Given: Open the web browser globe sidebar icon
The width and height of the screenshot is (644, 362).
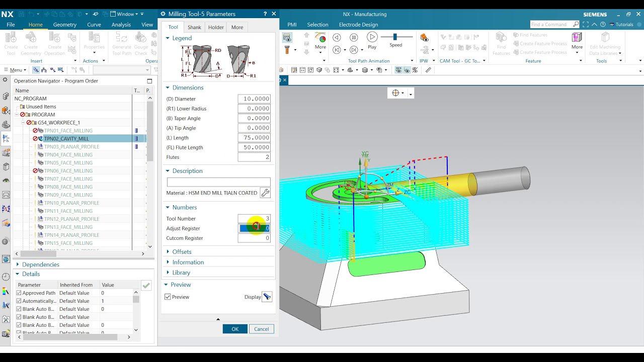Looking at the screenshot, I should point(6,259).
